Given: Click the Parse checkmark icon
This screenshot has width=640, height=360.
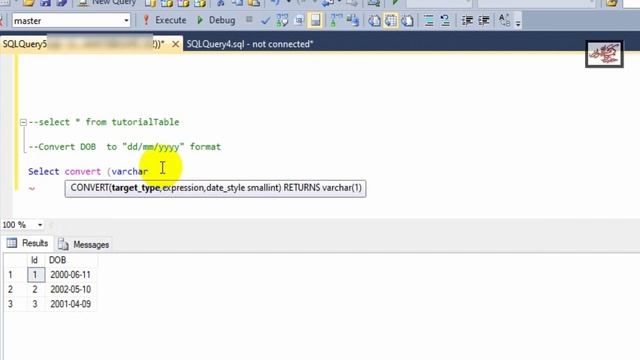Looking at the screenshot, I should pyautogui.click(x=265, y=20).
